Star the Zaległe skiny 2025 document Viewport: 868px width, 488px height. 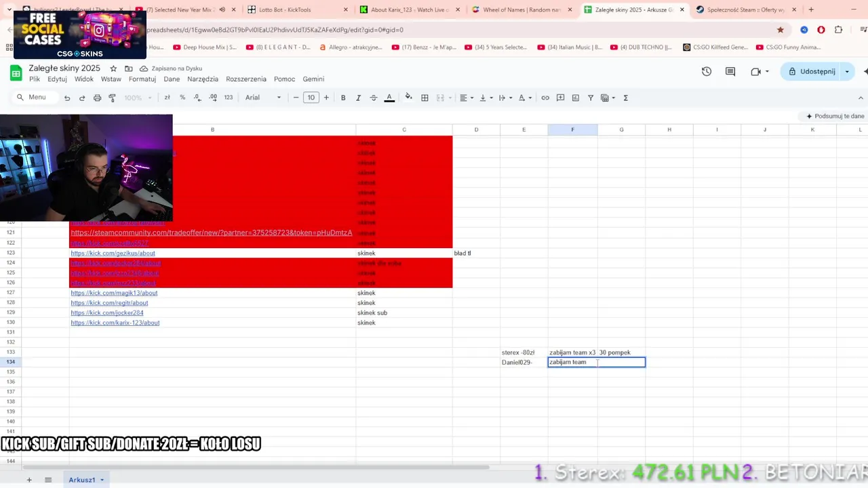(113, 68)
